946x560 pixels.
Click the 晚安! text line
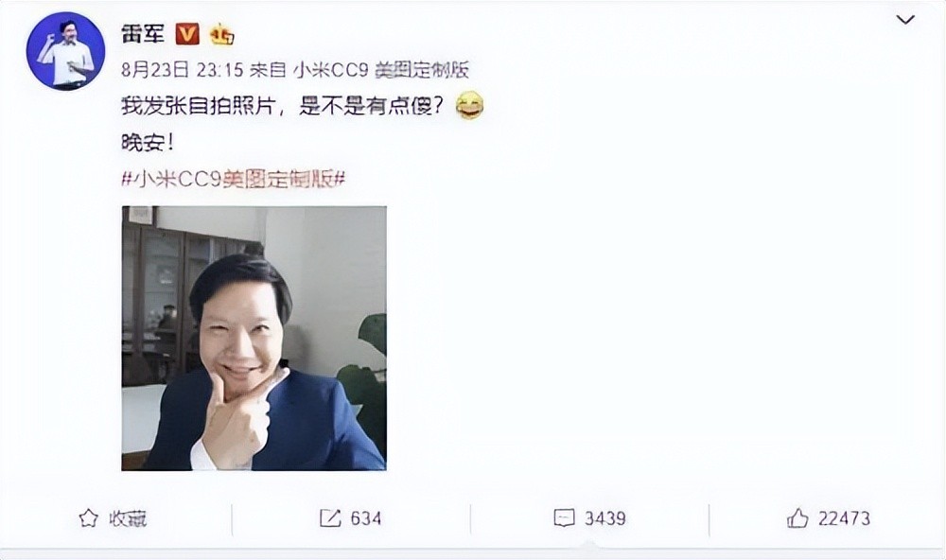(x=148, y=143)
